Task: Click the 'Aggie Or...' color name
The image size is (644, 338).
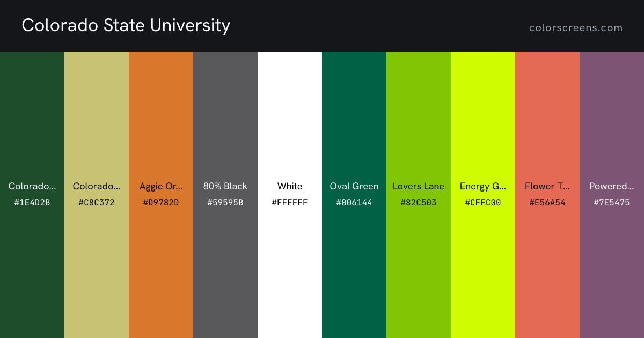Action: tap(161, 187)
